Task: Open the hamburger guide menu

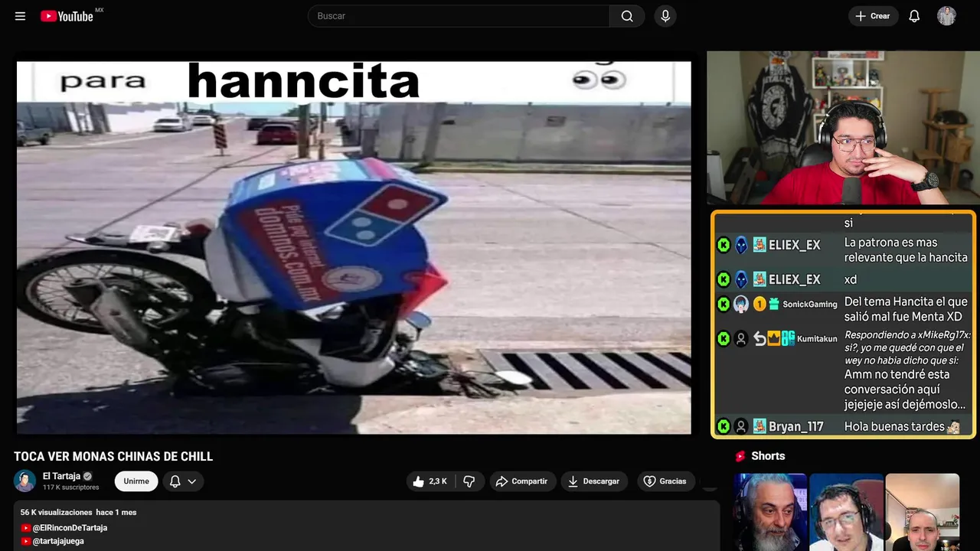Action: coord(20,16)
